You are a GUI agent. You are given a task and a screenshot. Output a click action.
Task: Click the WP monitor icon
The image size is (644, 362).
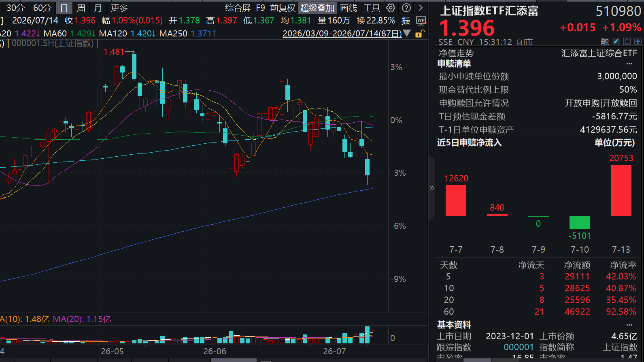point(421,21)
